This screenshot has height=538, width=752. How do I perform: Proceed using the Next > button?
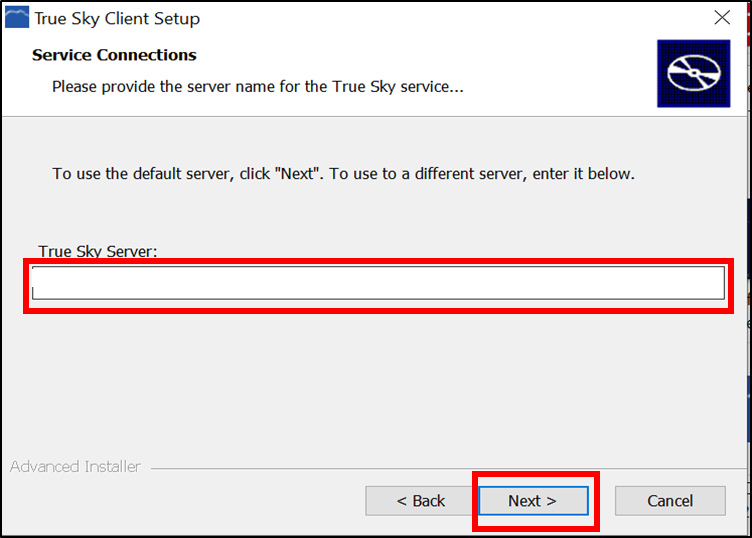[533, 501]
